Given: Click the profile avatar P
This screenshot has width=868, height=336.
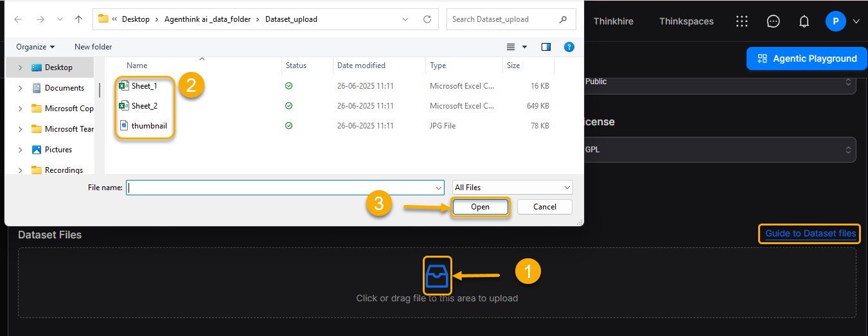Looking at the screenshot, I should 835,21.
